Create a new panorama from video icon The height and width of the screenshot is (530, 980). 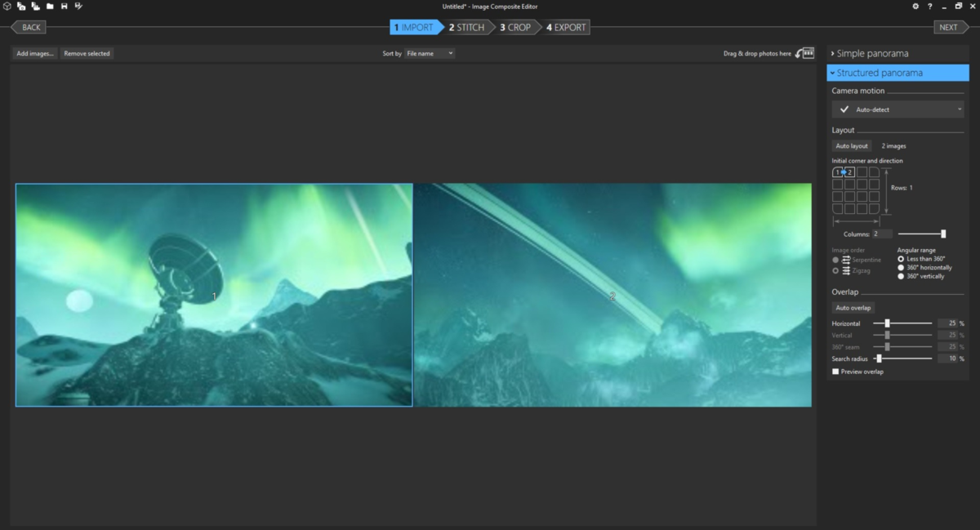coord(35,6)
